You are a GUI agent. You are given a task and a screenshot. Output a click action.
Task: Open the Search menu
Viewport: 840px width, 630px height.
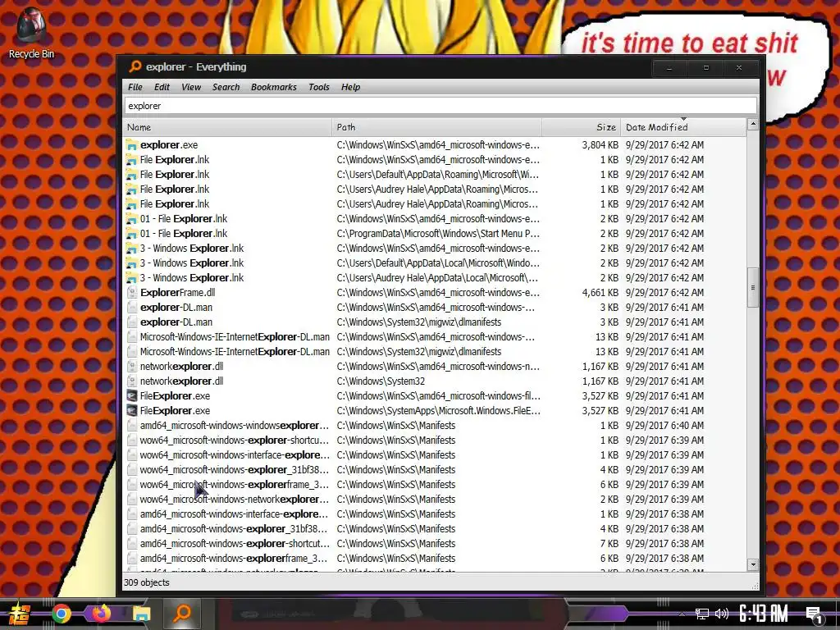226,87
